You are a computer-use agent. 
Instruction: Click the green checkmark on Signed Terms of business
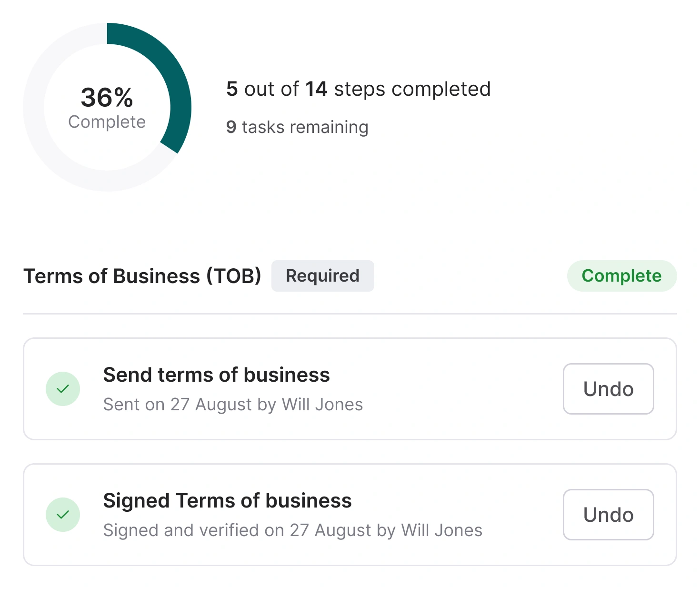tap(63, 515)
